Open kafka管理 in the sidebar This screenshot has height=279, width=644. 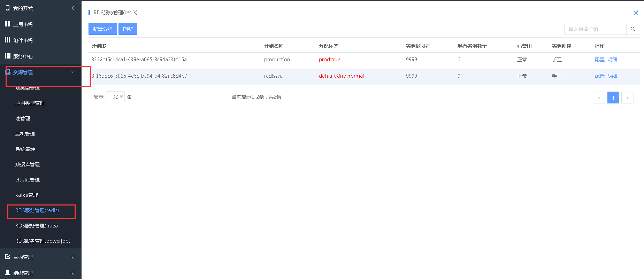pyautogui.click(x=26, y=195)
